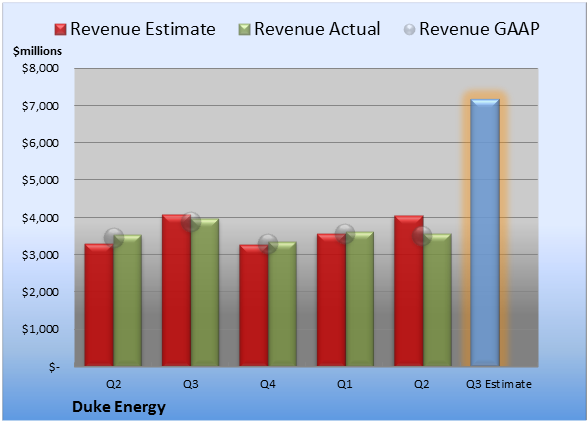This screenshot has width=588, height=422.
Task: Click the '$1,000' axis value
Action: click(40, 329)
